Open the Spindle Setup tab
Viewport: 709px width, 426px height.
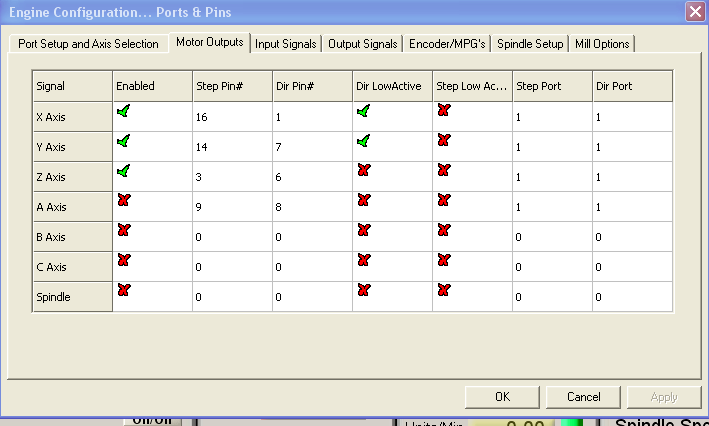point(530,44)
